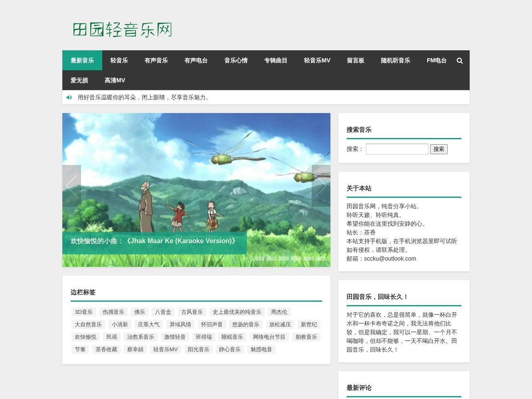The height and width of the screenshot is (399, 532).
Task: Click the 搜索 search button
Action: coord(439,149)
